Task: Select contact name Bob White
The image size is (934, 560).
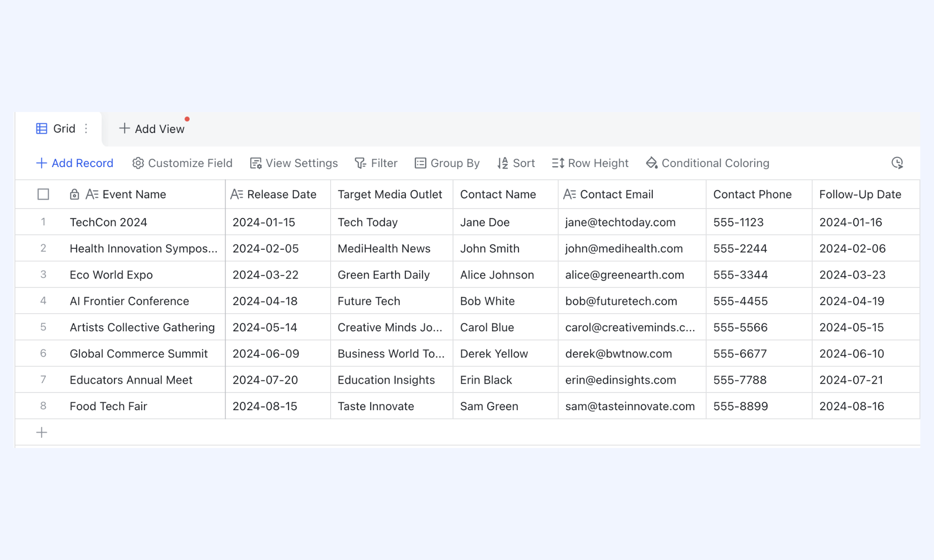Action: (x=506, y=301)
